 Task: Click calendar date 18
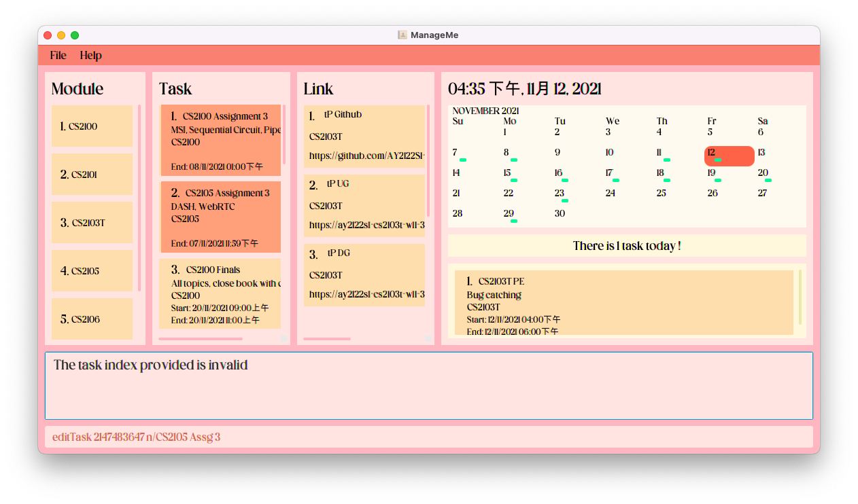click(x=660, y=173)
